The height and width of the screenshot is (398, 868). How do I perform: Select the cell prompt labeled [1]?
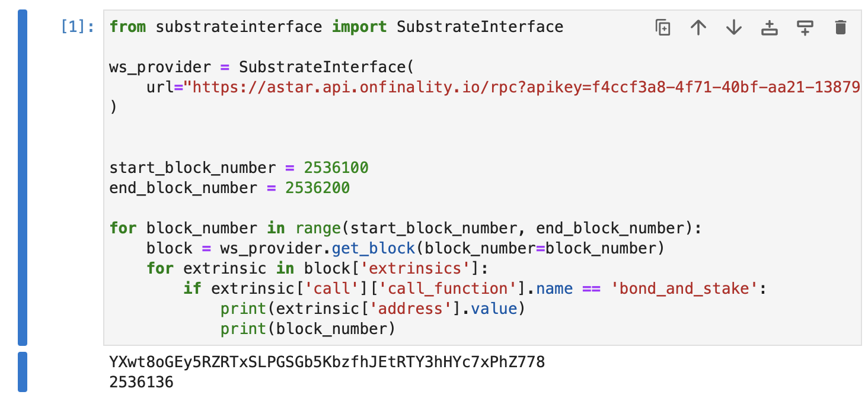coord(77,27)
